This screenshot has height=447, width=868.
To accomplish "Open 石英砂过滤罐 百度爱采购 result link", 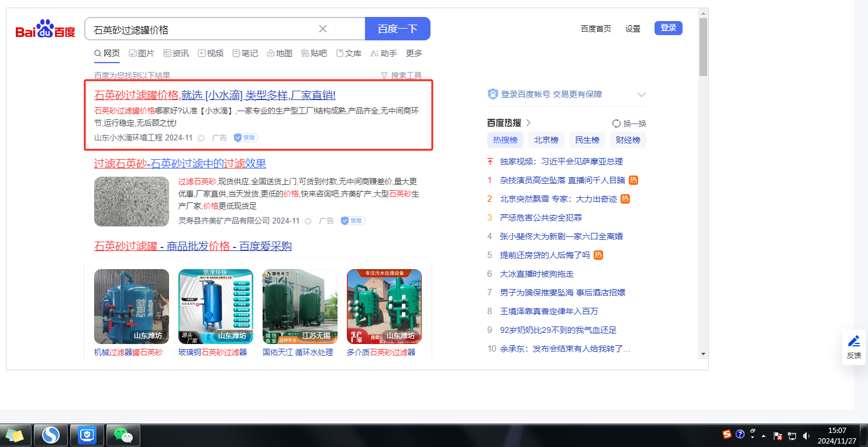I will pos(193,246).
